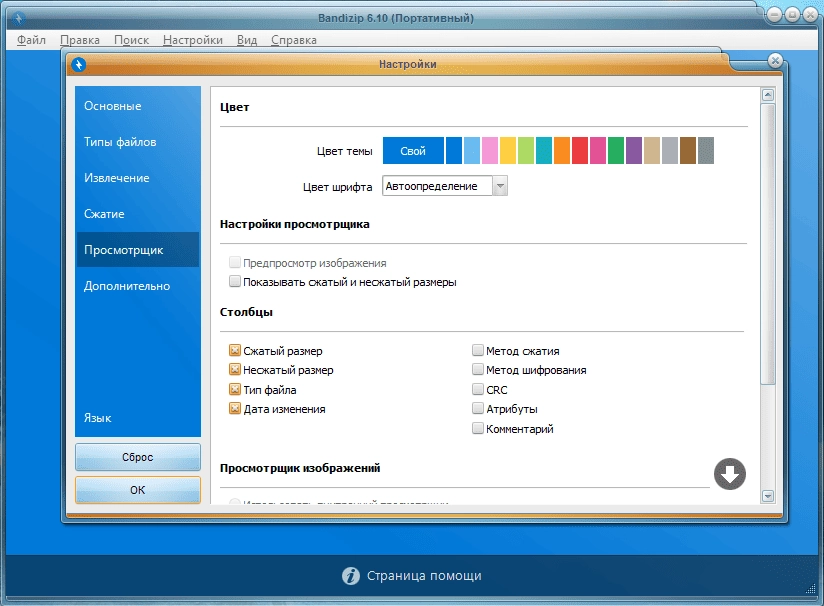Viewport: 824px width, 606px height.
Task: Click the scrollbar up arrow in settings
Action: point(768,95)
